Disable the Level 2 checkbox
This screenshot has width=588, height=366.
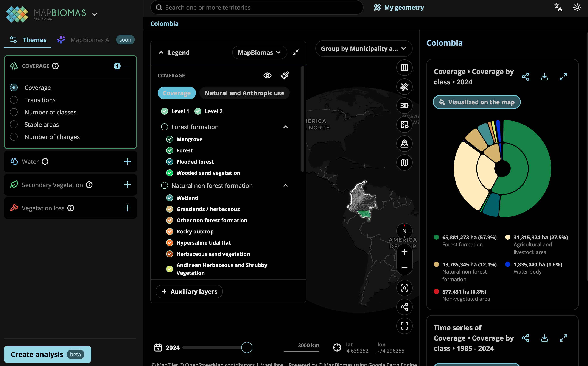(x=198, y=111)
